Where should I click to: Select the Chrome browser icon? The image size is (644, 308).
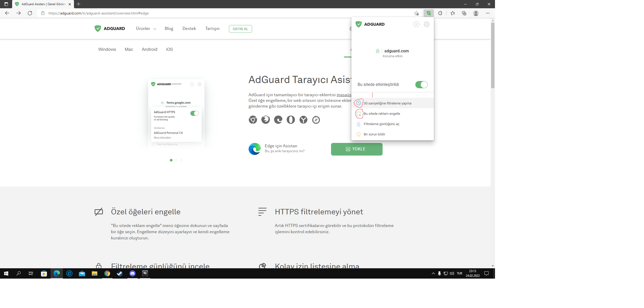click(x=253, y=120)
